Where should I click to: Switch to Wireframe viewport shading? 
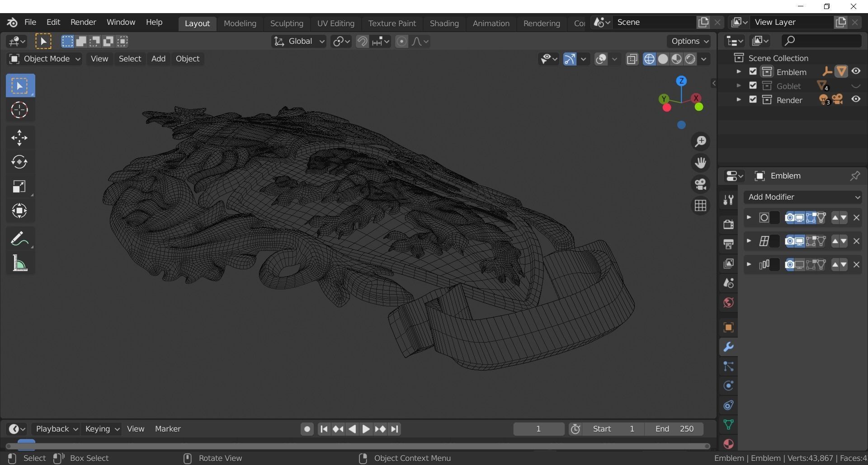click(649, 59)
